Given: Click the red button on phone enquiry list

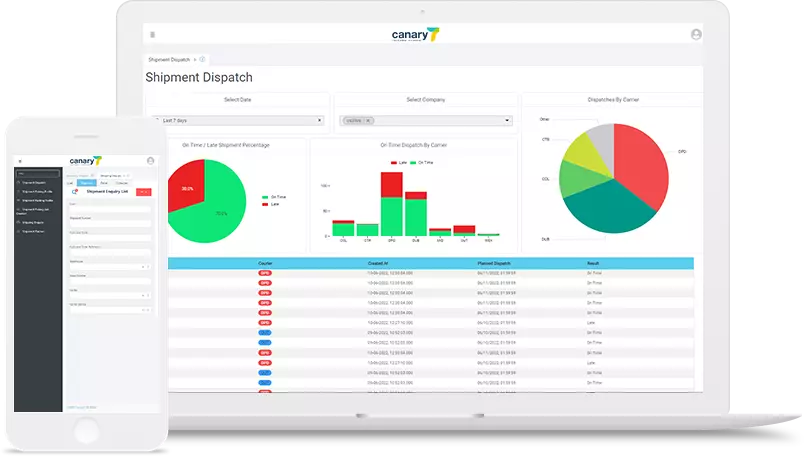Looking at the screenshot, I should tap(144, 192).
